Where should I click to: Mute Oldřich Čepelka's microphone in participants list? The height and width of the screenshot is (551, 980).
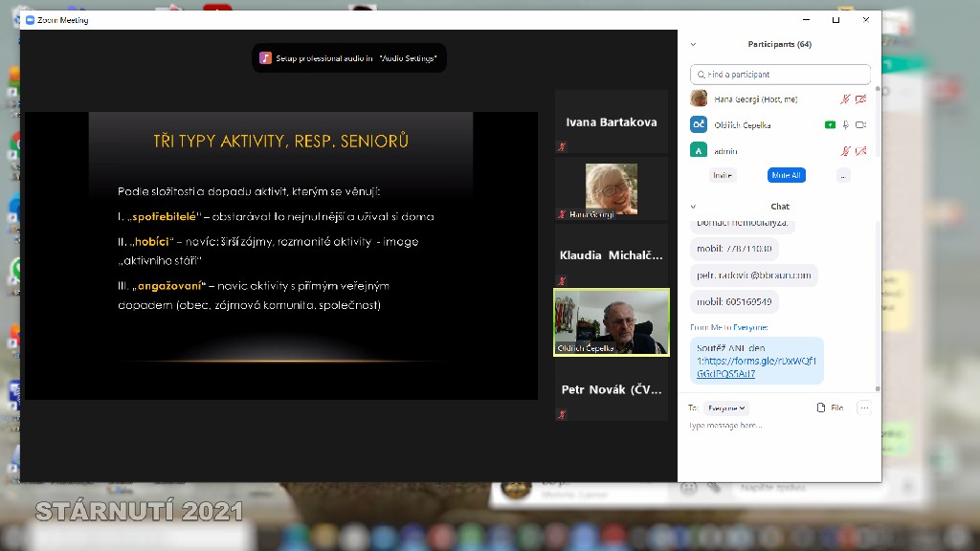pos(845,125)
